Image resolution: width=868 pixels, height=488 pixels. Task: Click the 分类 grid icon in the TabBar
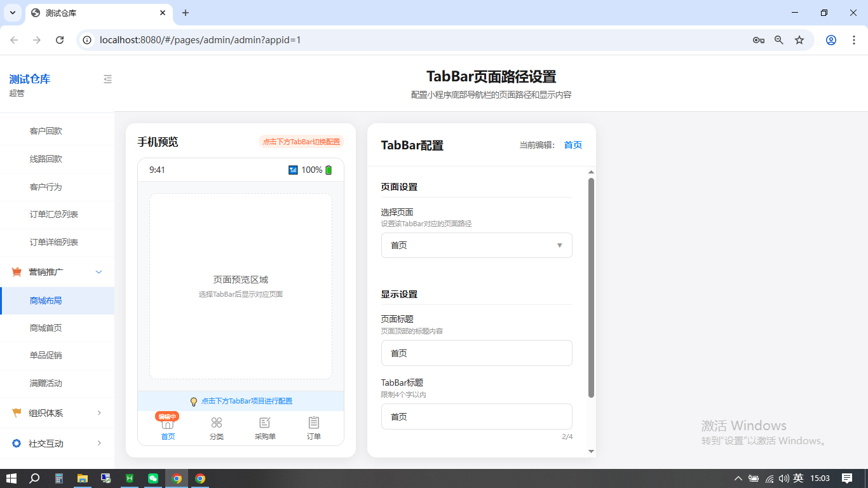click(216, 423)
